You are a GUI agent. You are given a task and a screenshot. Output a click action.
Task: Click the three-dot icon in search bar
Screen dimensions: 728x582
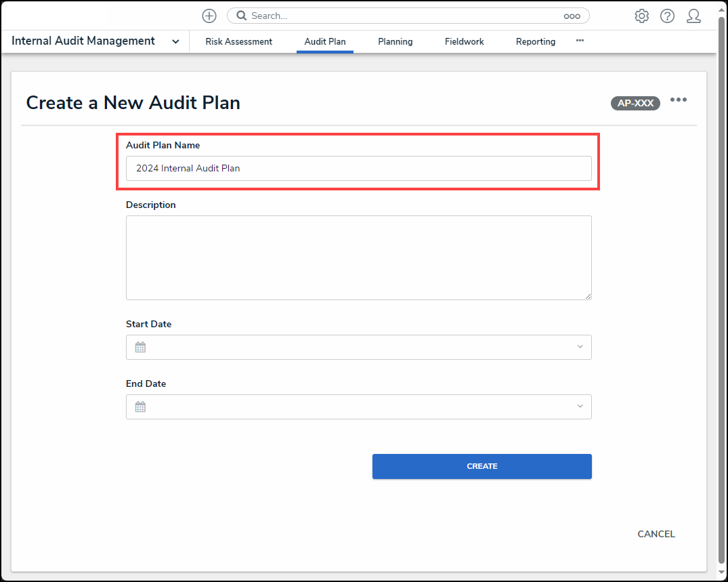pyautogui.click(x=572, y=16)
